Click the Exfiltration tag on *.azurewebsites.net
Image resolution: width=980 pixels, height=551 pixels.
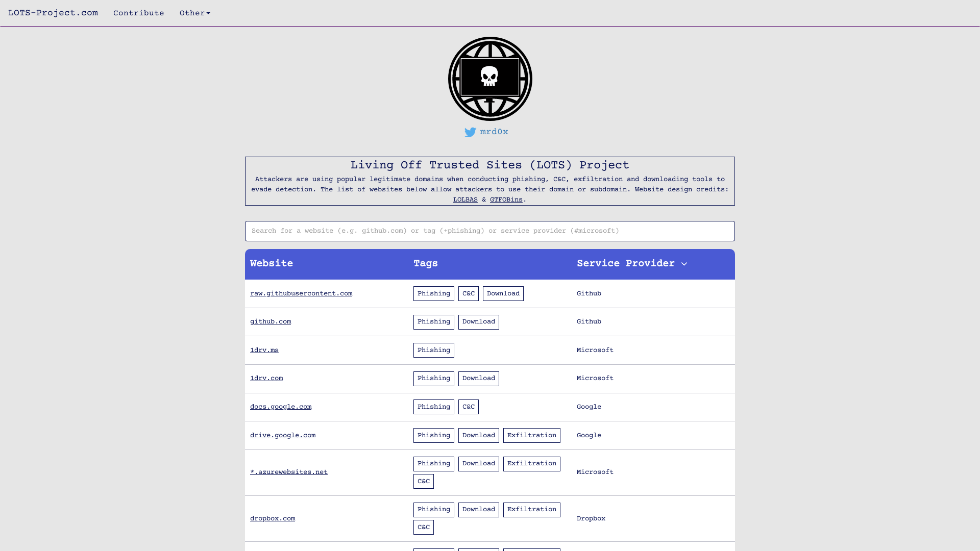(532, 463)
